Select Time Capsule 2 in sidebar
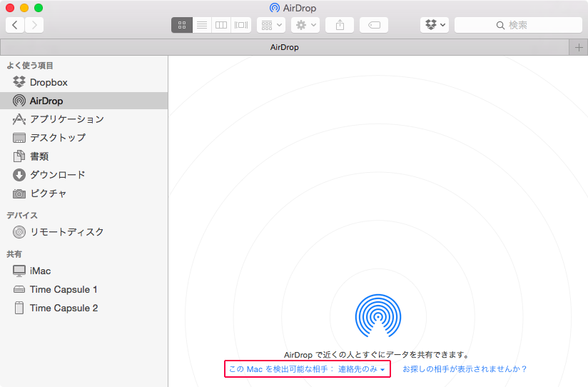The image size is (588, 387). coord(84,308)
